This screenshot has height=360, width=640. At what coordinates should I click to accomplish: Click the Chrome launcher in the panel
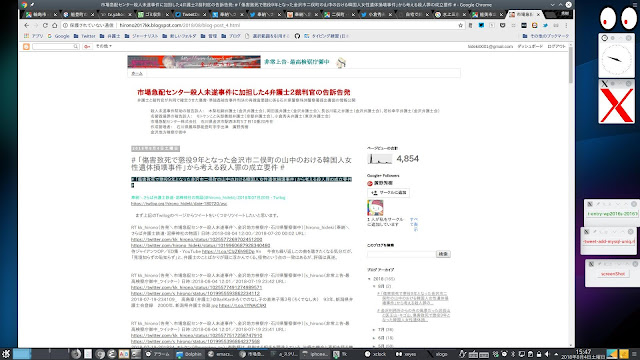point(100,354)
